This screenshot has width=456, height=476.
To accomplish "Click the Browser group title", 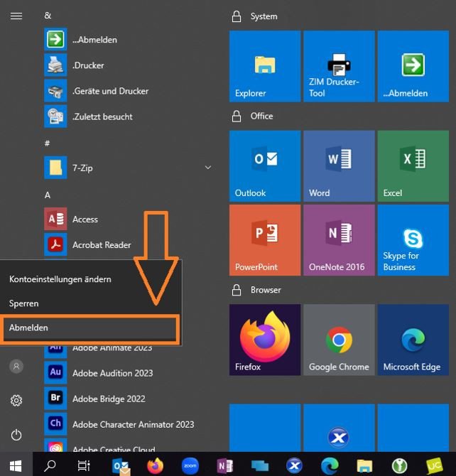I will point(266,290).
